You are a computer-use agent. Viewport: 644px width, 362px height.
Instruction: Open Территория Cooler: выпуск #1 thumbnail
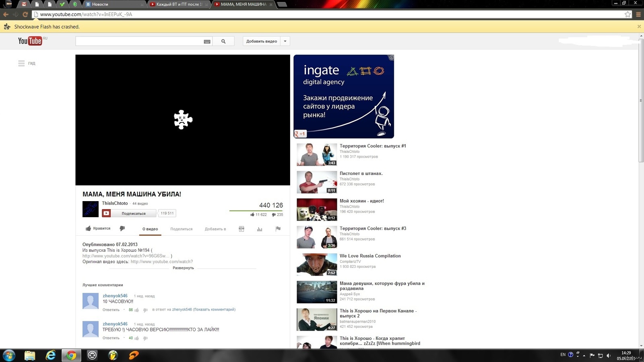(317, 154)
